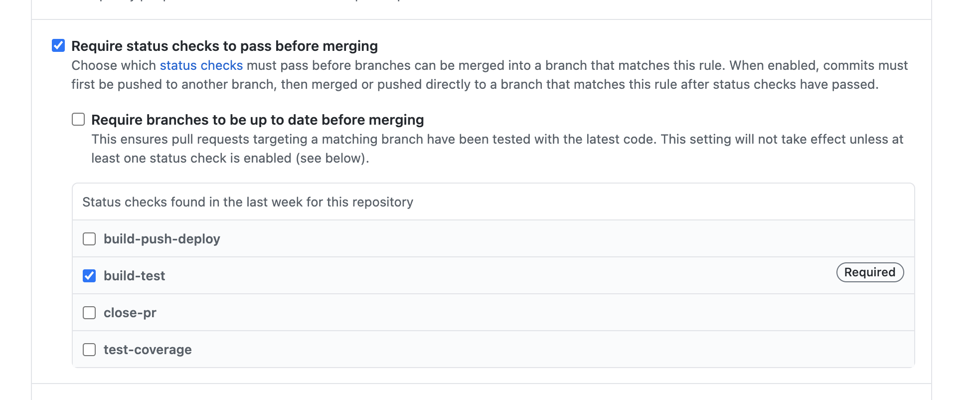Click the Require status checks heading text

(x=224, y=45)
